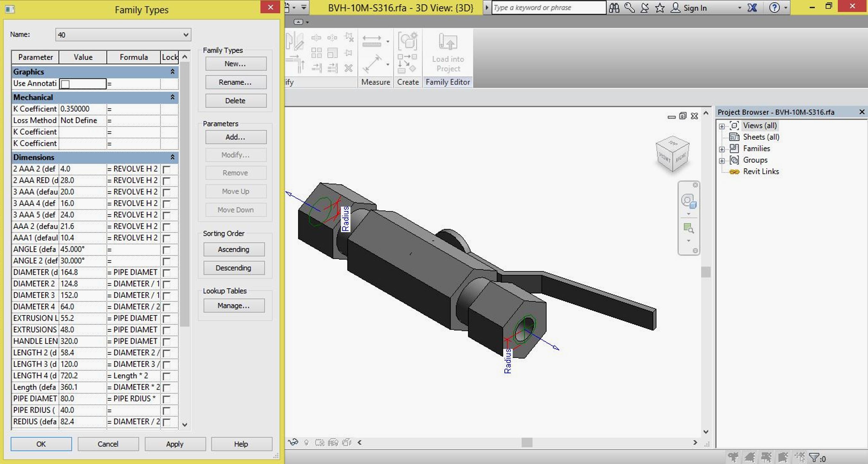Click the Manage... lookup tables button

pyautogui.click(x=233, y=306)
